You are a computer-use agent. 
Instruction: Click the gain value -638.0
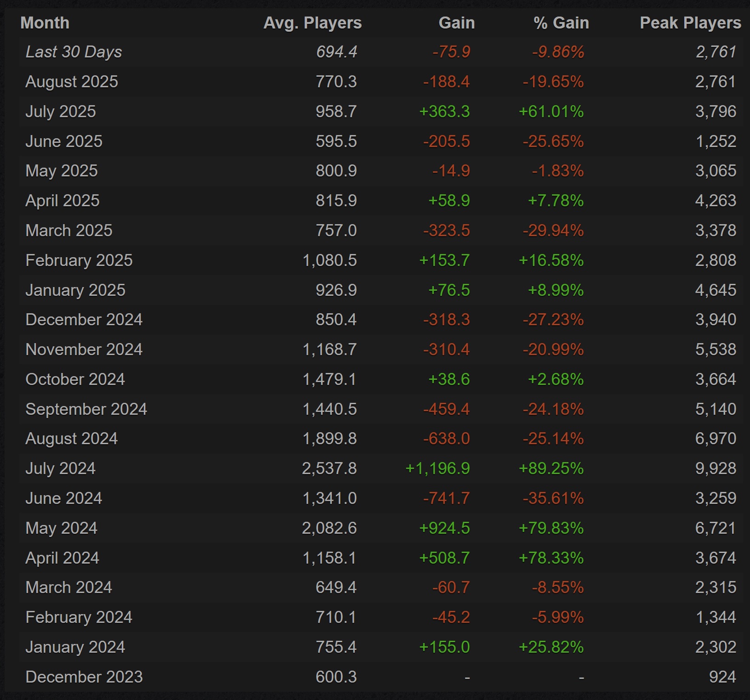pyautogui.click(x=446, y=439)
